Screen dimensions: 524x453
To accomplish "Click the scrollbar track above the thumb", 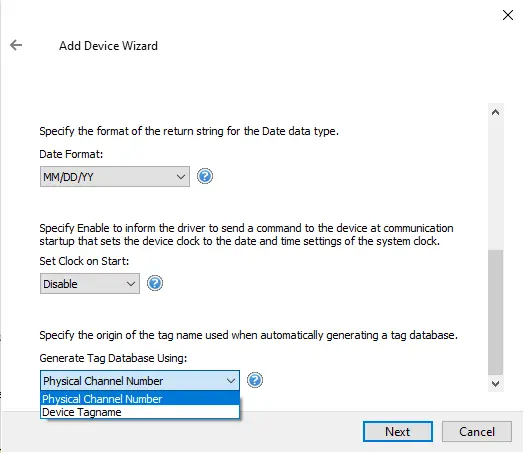I will tap(496, 185).
